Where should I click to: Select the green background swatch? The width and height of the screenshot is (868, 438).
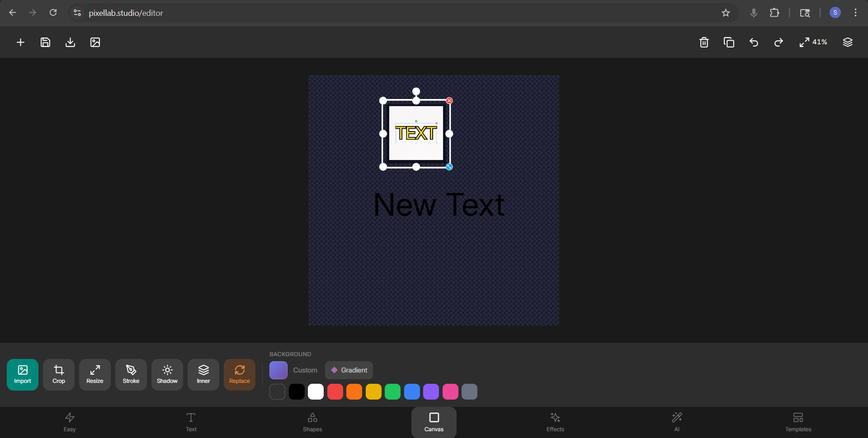393,392
